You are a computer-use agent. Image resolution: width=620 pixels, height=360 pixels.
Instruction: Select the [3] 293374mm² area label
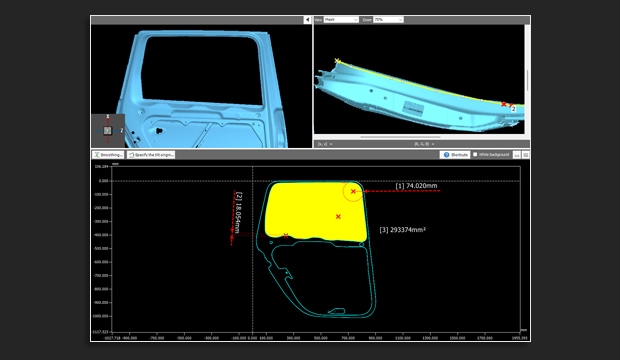[x=403, y=230]
